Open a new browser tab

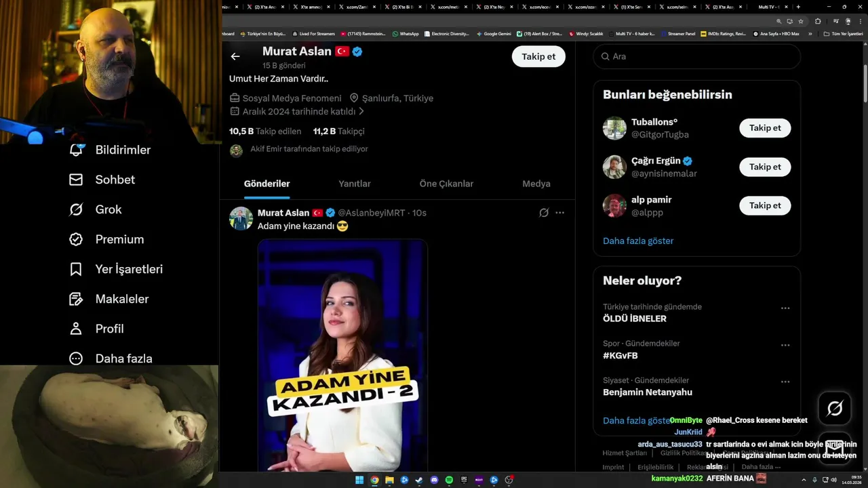click(x=798, y=7)
